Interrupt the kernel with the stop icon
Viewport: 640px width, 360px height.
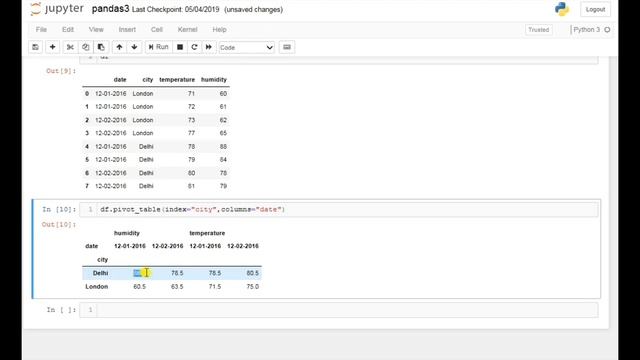pos(180,47)
